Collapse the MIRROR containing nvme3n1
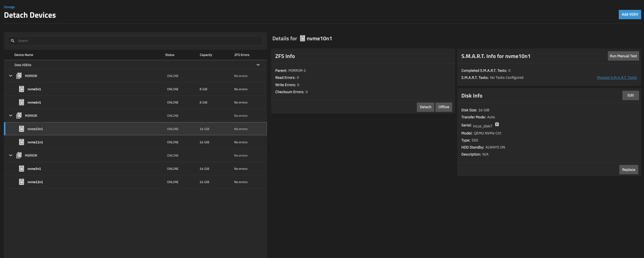This screenshot has width=644, height=258. (11, 155)
